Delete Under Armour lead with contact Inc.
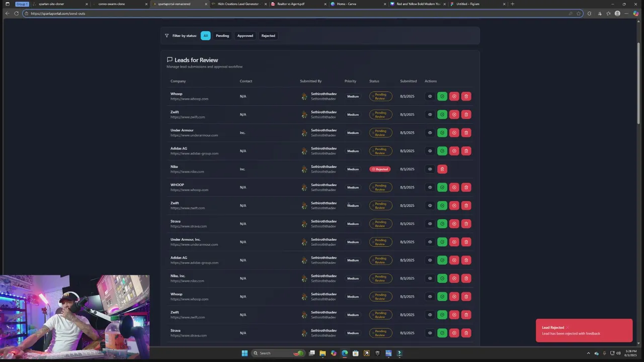This screenshot has height=362, width=644. (466, 133)
